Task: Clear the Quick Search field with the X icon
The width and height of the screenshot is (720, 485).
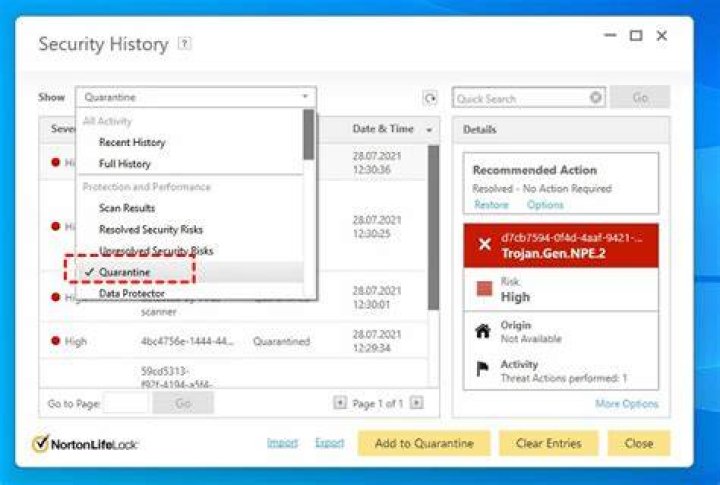Action: 596,97
